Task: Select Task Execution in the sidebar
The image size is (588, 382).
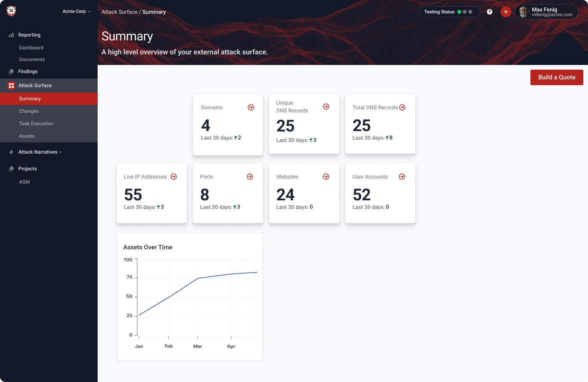Action: coord(36,123)
